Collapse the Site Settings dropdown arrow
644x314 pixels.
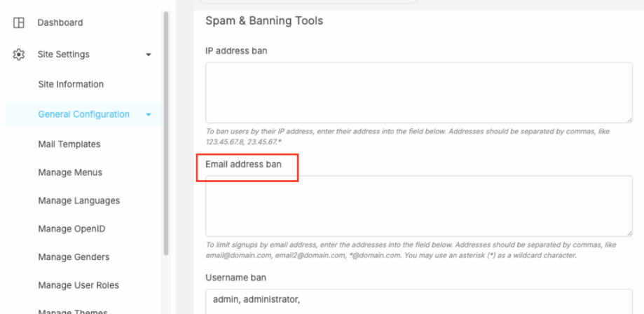click(148, 55)
